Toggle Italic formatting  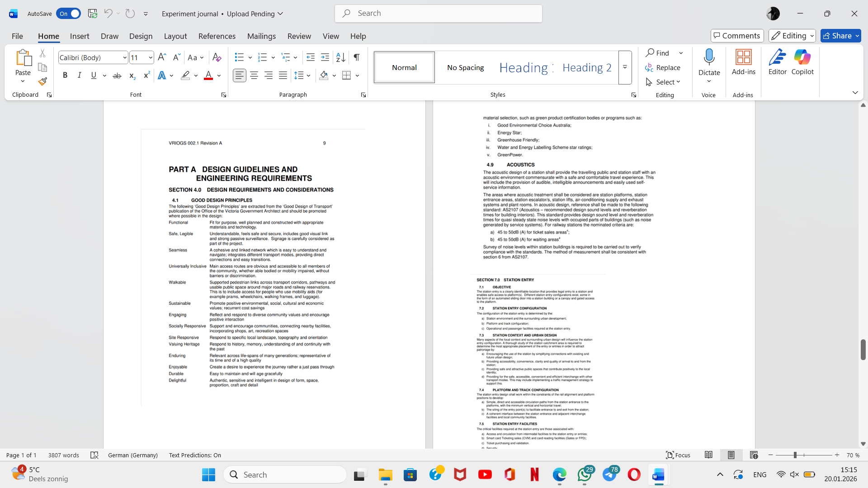80,75
